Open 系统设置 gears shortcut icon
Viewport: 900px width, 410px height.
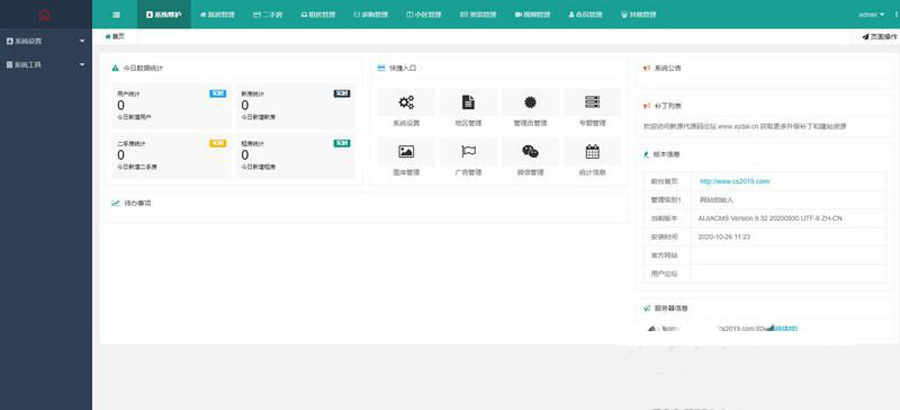(x=406, y=102)
